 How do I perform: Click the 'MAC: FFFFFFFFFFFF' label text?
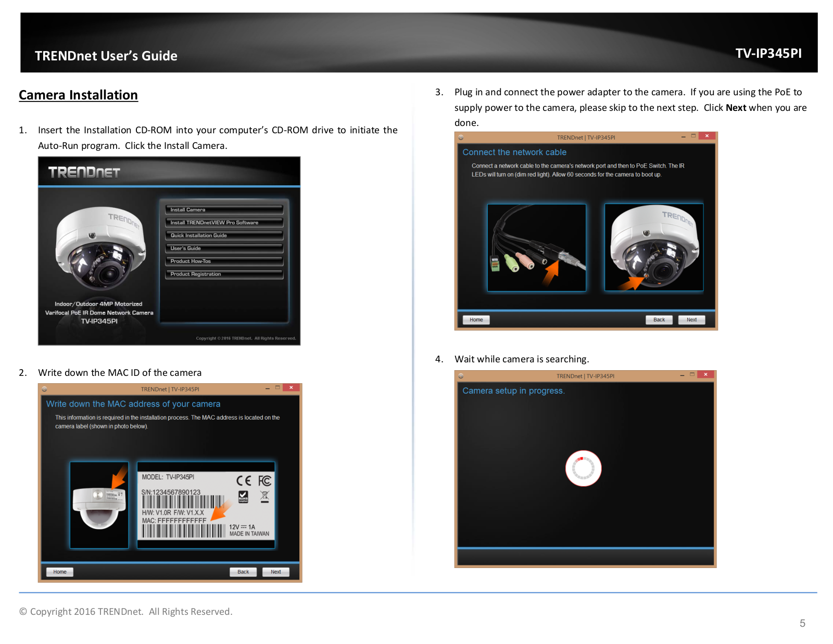click(174, 521)
